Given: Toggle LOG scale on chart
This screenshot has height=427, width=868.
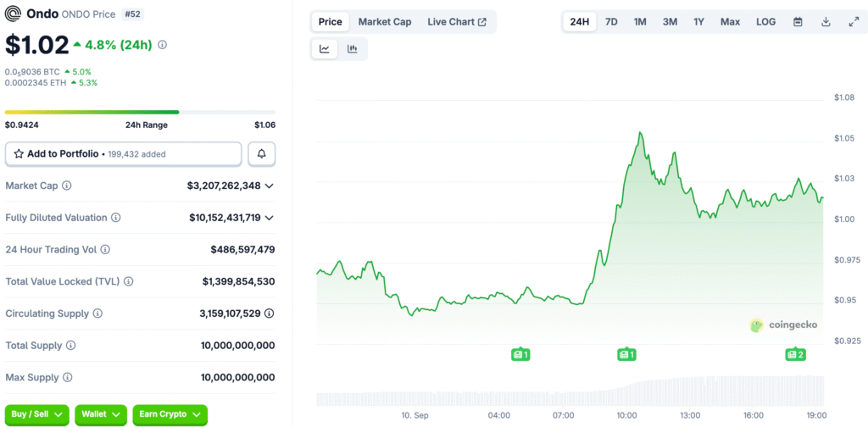Looking at the screenshot, I should (x=765, y=22).
